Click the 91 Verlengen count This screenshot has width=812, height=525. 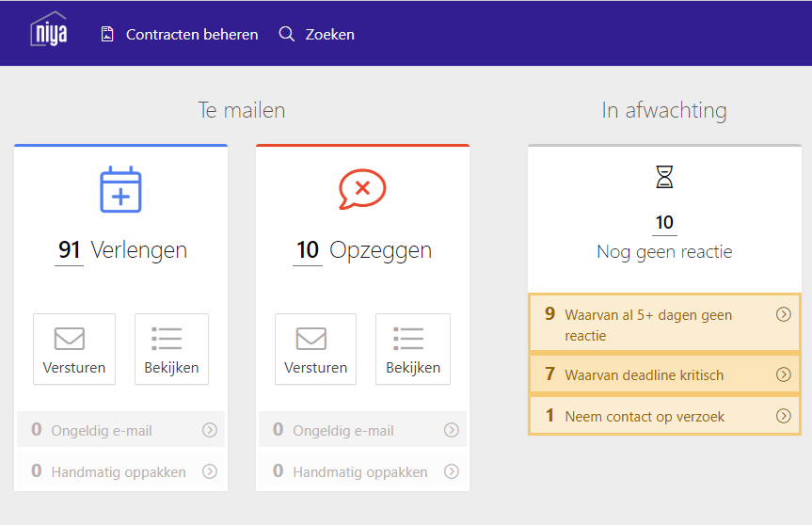(69, 250)
